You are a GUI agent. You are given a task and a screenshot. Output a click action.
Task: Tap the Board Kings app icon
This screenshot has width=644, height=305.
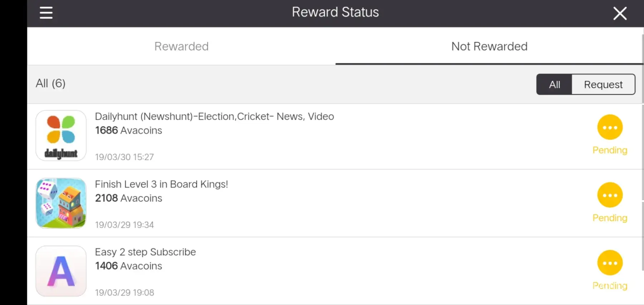point(61,203)
